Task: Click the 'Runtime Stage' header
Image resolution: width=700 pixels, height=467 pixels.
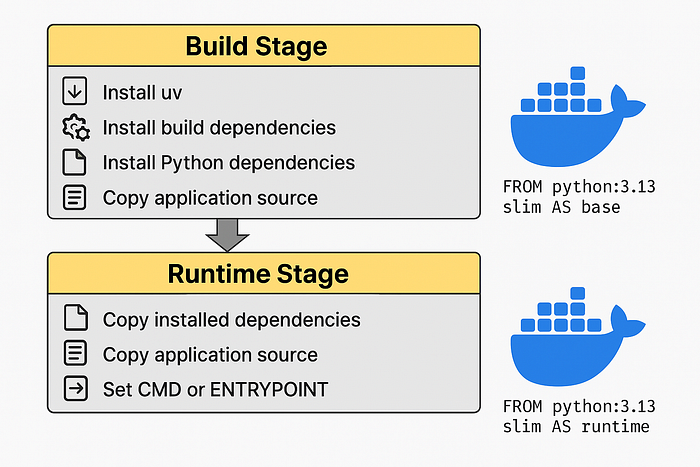Action: coord(264,274)
